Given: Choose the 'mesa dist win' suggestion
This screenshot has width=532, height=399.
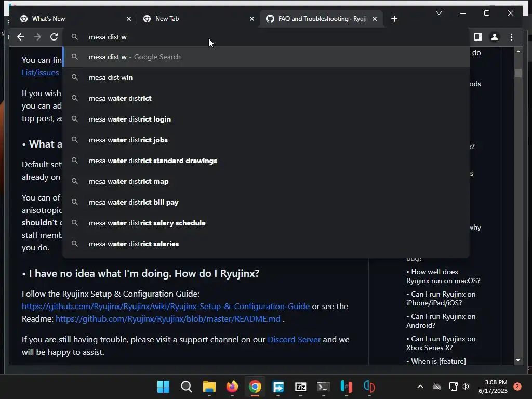Looking at the screenshot, I should tap(267, 78).
